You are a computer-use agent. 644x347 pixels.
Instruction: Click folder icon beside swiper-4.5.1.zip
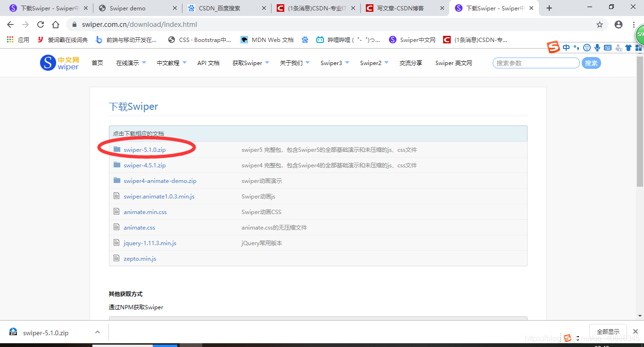[x=117, y=165]
